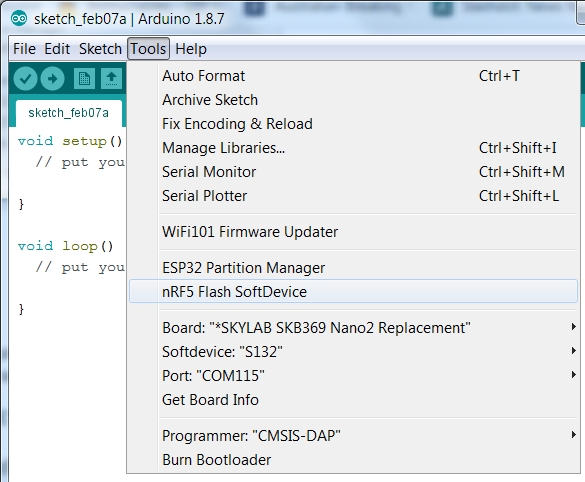The height and width of the screenshot is (482, 585).
Task: Select the sketch_feb07a tab
Action: (68, 113)
